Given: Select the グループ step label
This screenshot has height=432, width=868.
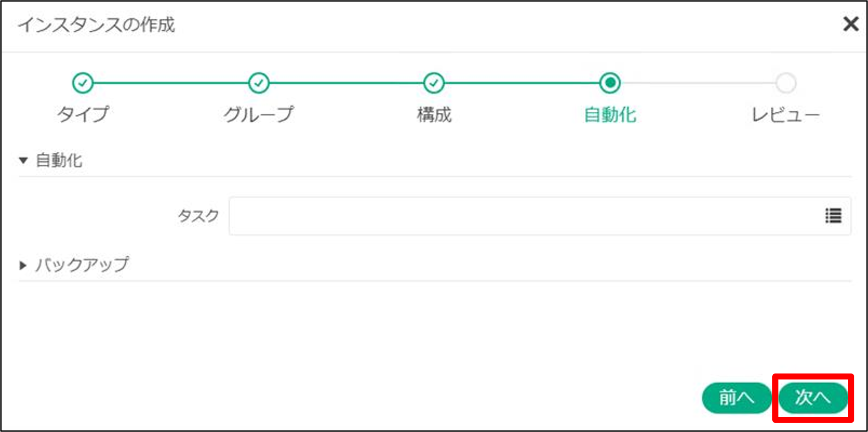Looking at the screenshot, I should click(258, 114).
